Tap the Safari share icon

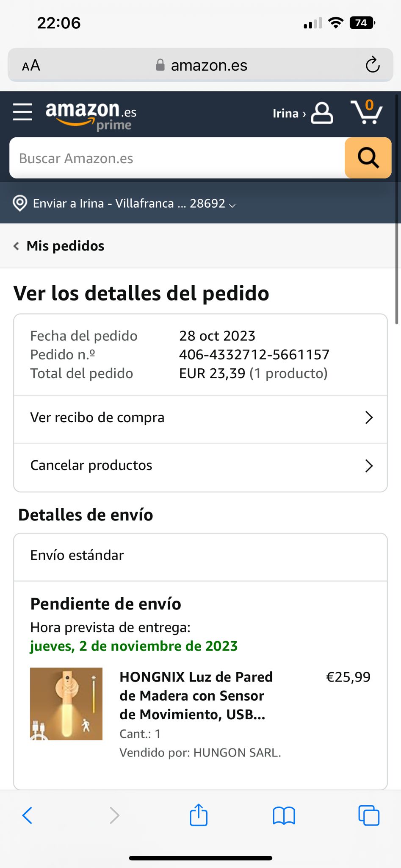(199, 814)
